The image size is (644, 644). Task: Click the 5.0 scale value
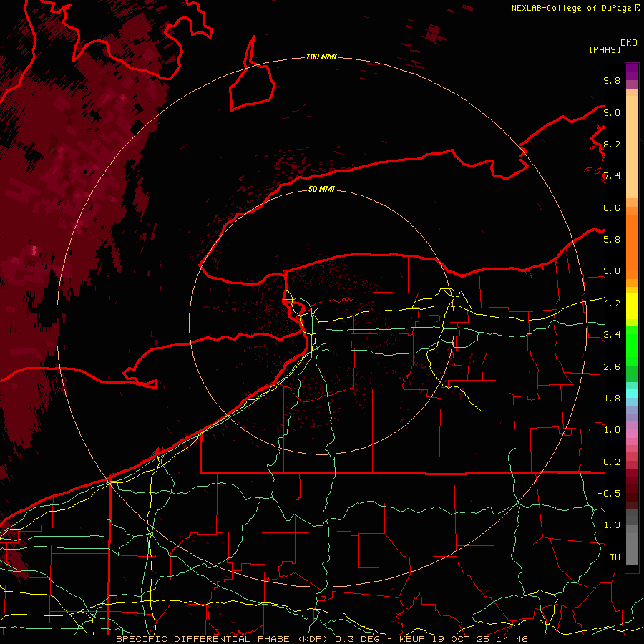point(612,271)
